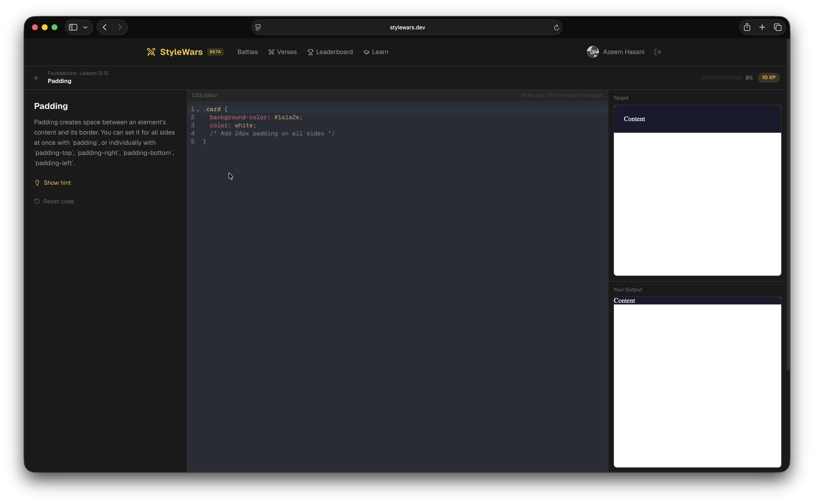This screenshot has height=504, width=814.
Task: Open the account menu via the profile avatar
Action: click(x=593, y=52)
